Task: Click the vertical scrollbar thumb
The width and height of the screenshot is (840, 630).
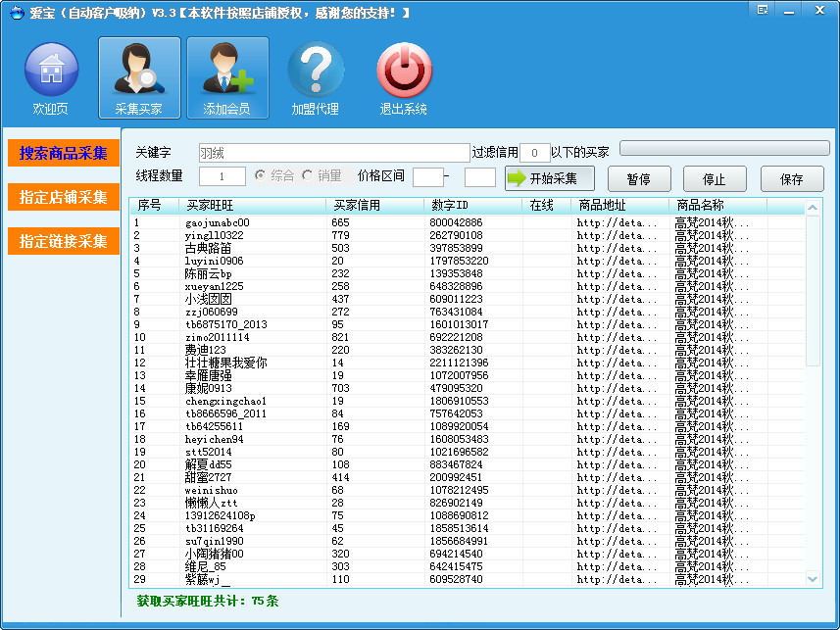Action: [813, 291]
